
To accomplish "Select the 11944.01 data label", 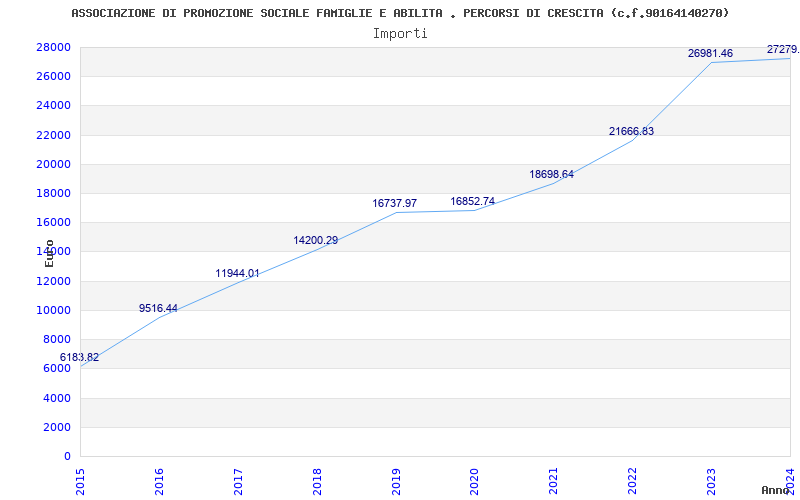I will point(237,273).
